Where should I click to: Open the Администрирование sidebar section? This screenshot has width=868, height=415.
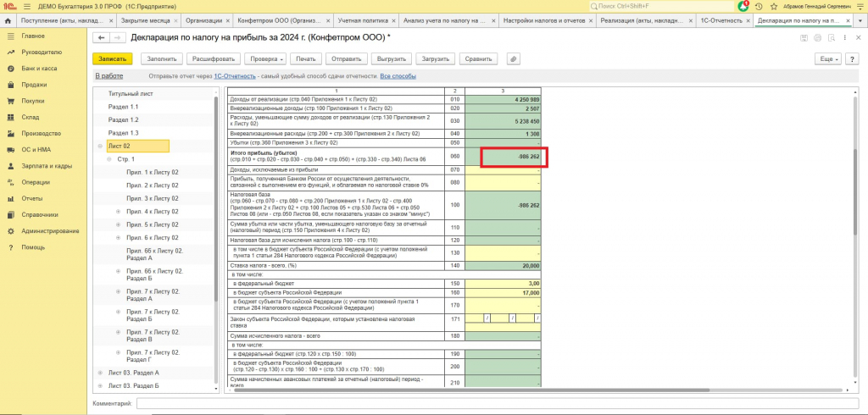click(50, 230)
